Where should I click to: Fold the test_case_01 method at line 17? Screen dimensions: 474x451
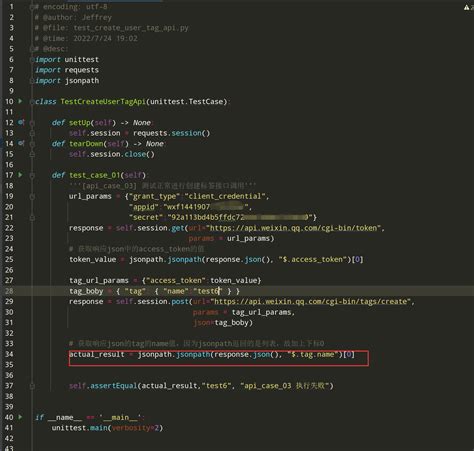[32, 175]
